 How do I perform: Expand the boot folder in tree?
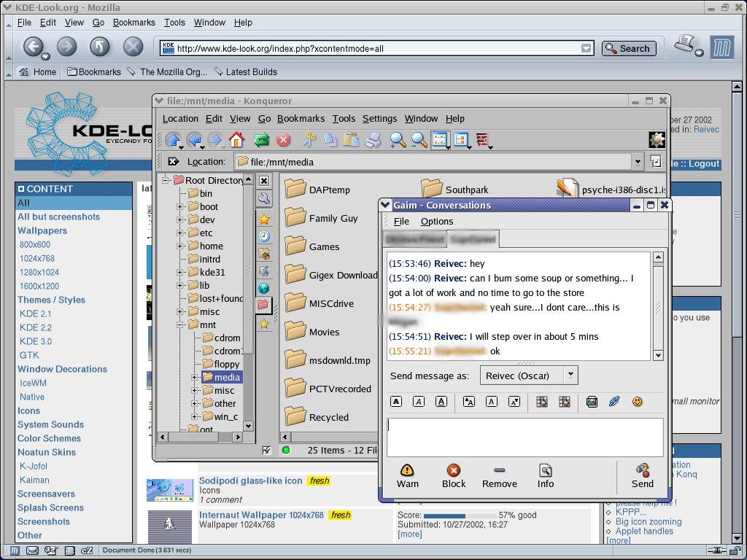pos(179,206)
